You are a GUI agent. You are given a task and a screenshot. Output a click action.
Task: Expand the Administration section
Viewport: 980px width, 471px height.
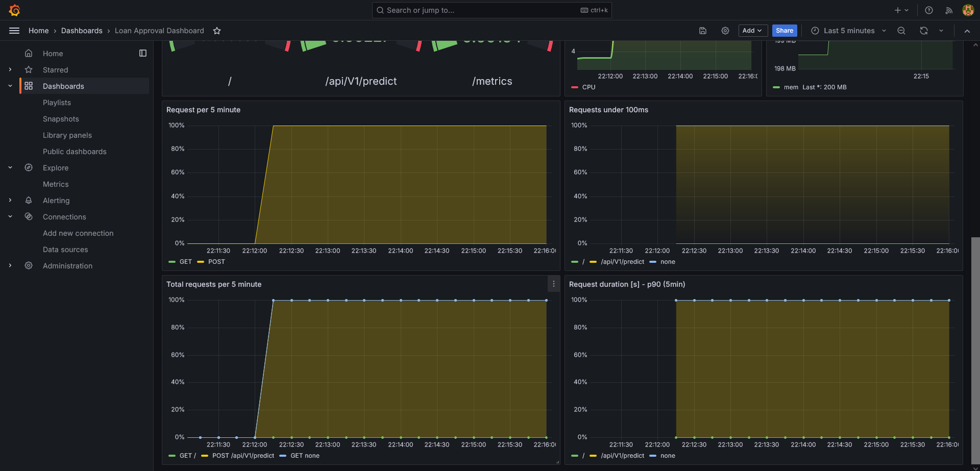click(x=10, y=266)
